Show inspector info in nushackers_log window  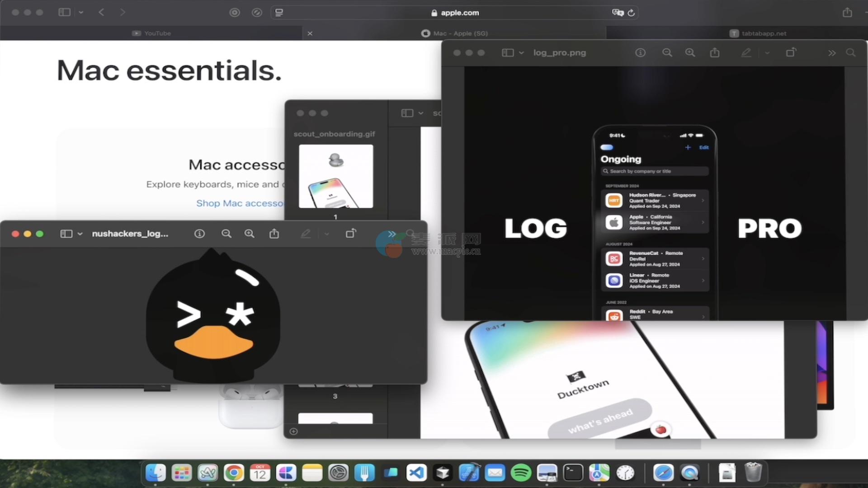pyautogui.click(x=199, y=234)
